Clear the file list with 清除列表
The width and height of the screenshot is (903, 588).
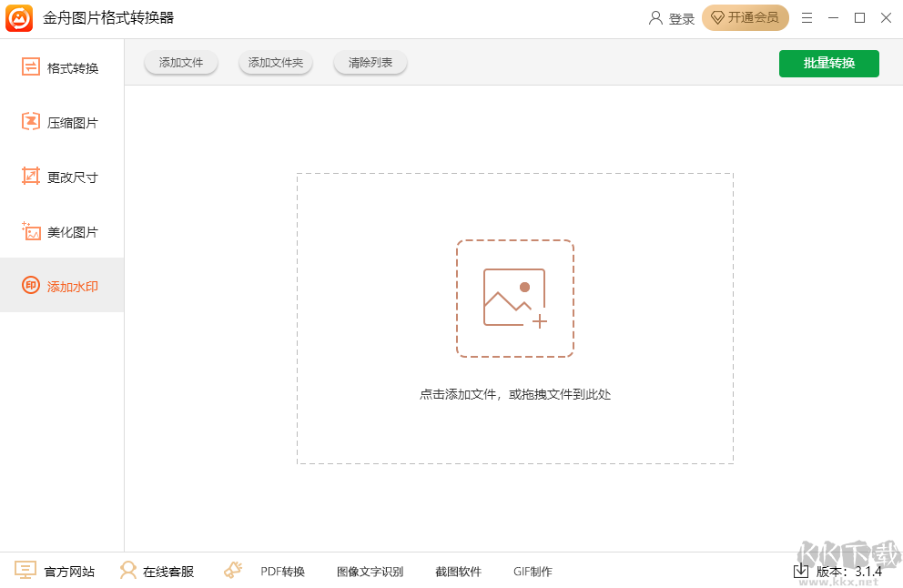(370, 63)
